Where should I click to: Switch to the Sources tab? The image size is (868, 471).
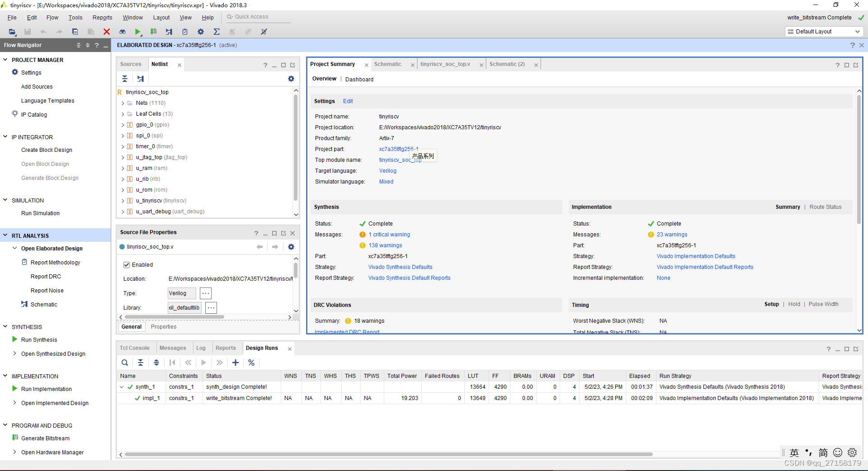(x=131, y=64)
